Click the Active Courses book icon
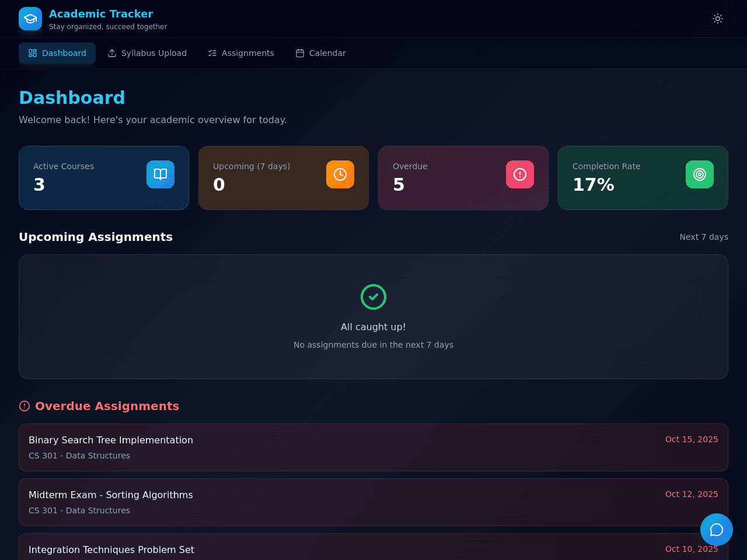Image resolution: width=747 pixels, height=560 pixels. click(160, 174)
